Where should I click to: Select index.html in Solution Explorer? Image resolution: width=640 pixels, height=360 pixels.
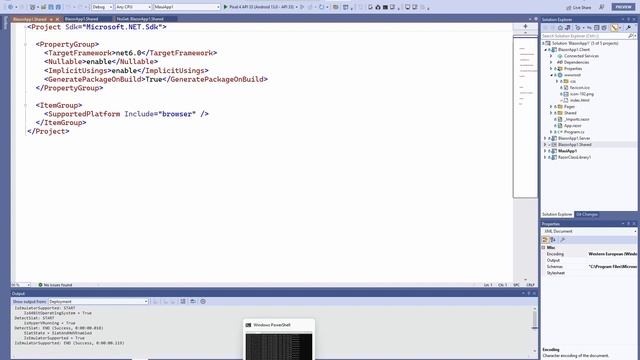pos(579,100)
